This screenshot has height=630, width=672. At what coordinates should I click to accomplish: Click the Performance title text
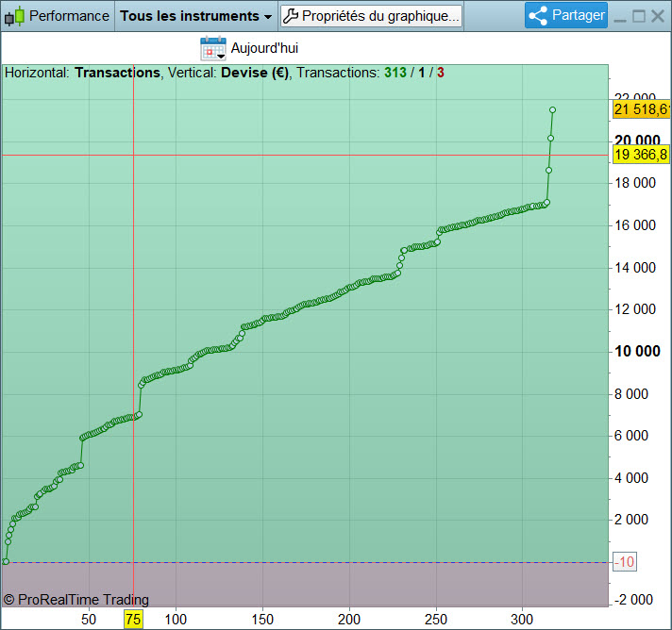point(69,16)
